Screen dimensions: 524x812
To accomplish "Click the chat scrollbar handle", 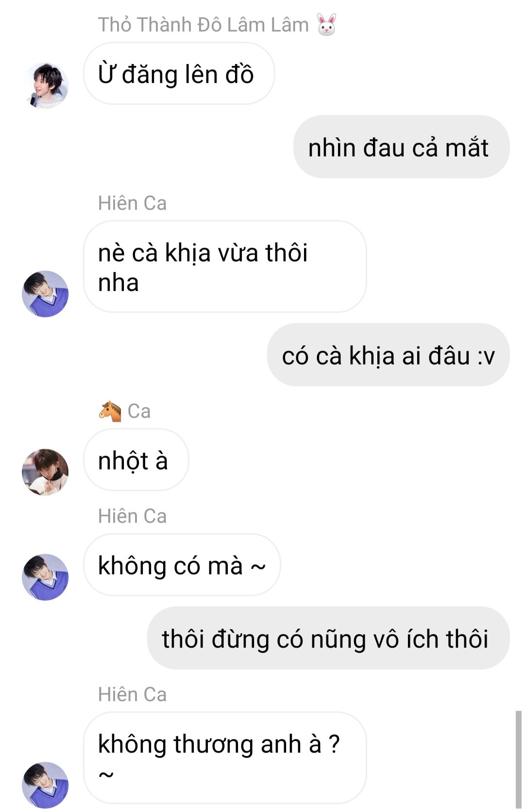I will 518,761.
